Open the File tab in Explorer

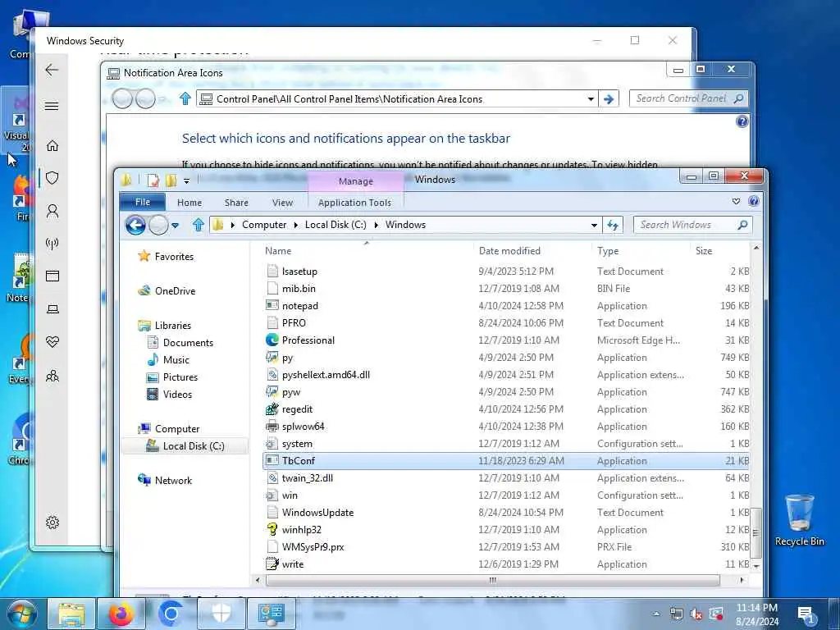click(x=143, y=202)
